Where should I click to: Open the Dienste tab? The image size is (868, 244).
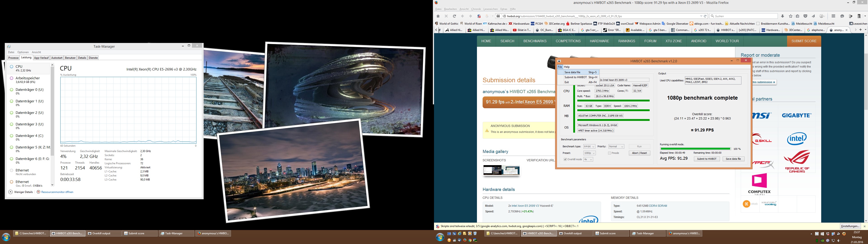coord(93,58)
